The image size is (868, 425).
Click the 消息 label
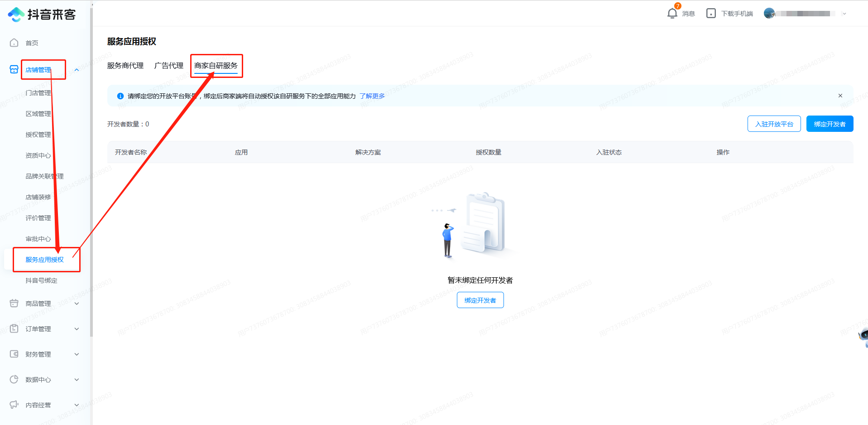tap(689, 14)
